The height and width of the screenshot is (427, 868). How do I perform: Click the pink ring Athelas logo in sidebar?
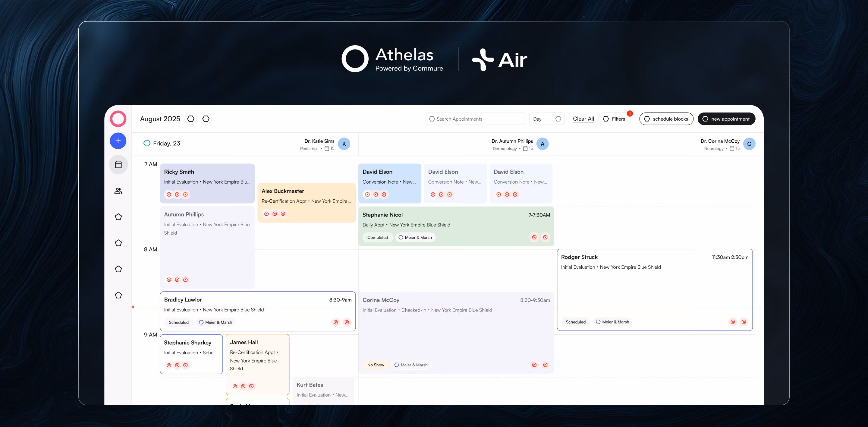(118, 119)
